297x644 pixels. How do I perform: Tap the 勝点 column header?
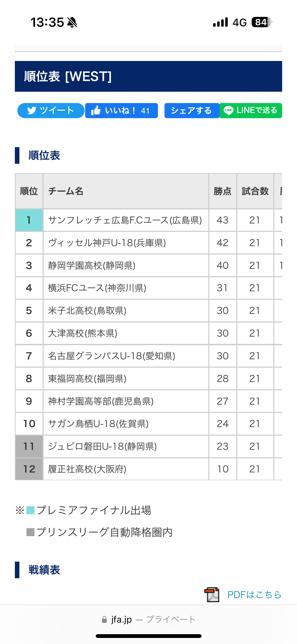(222, 191)
